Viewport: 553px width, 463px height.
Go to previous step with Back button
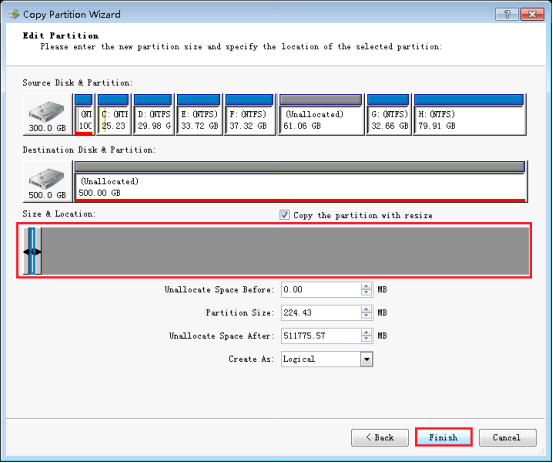380,438
